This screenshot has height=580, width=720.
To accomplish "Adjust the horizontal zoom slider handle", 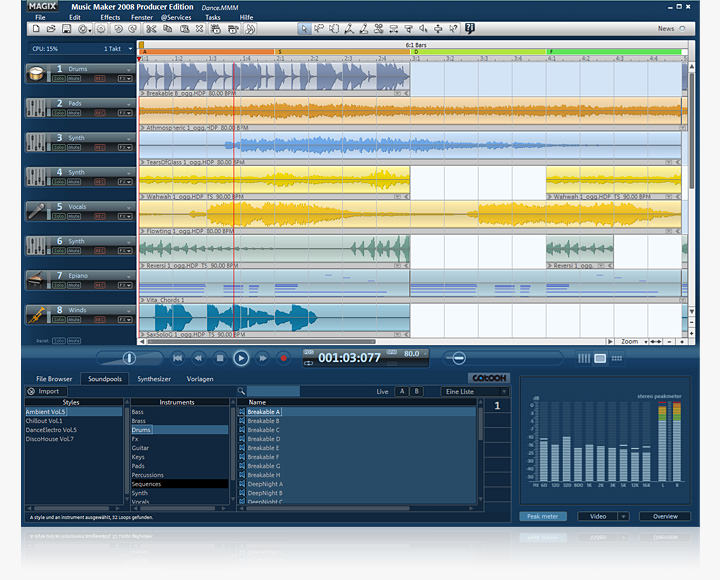I will coord(458,358).
